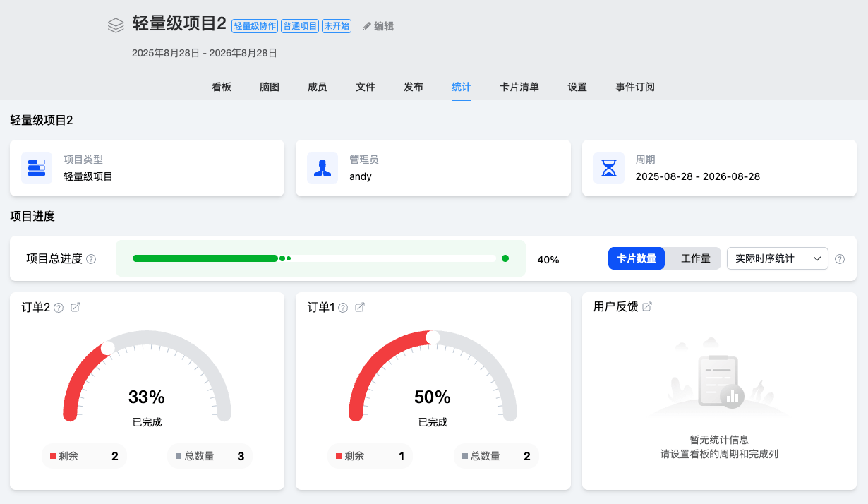
Task: Click the help icon next to 订单1
Action: pos(343,308)
